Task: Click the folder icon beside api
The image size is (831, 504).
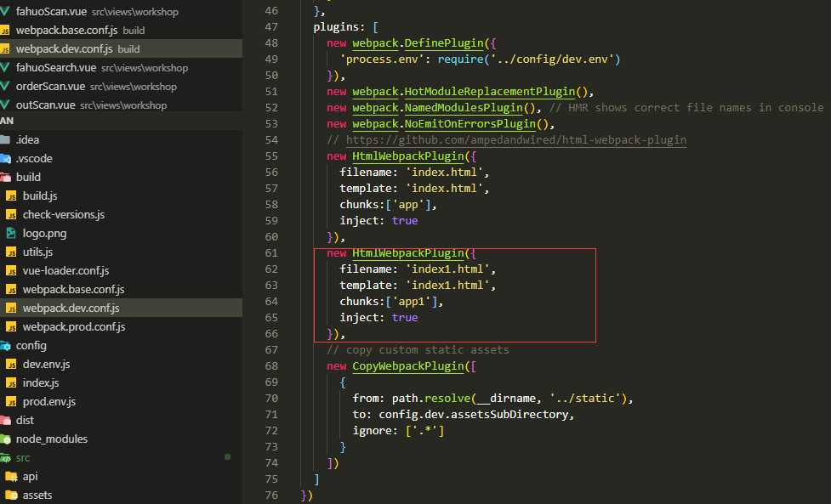Action: click(11, 477)
